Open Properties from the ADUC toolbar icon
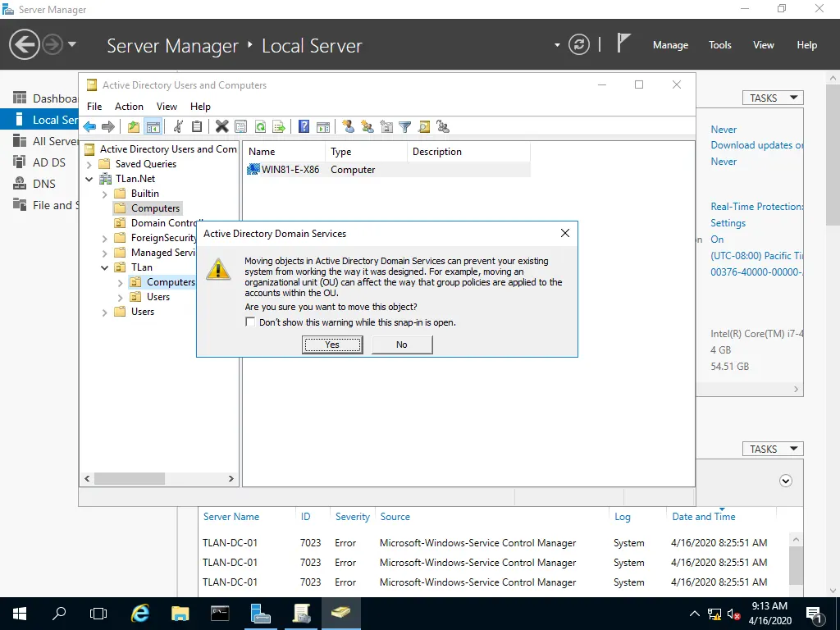The image size is (840, 630). coord(241,127)
